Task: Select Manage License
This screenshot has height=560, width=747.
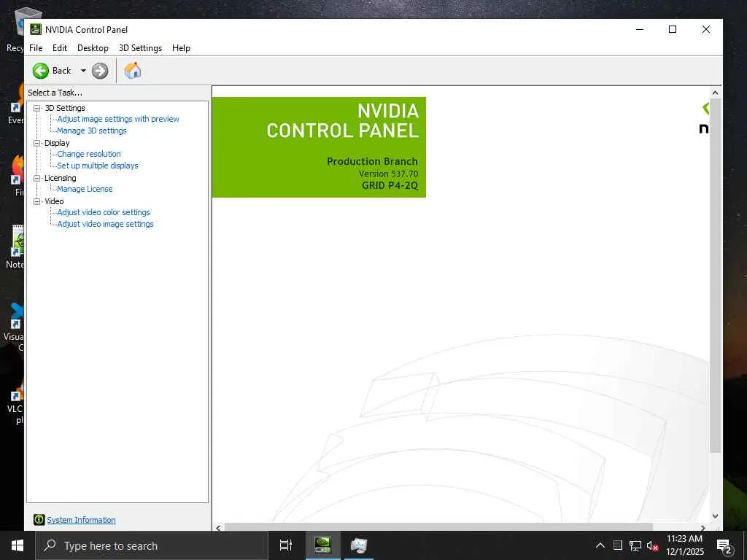Action: point(85,189)
